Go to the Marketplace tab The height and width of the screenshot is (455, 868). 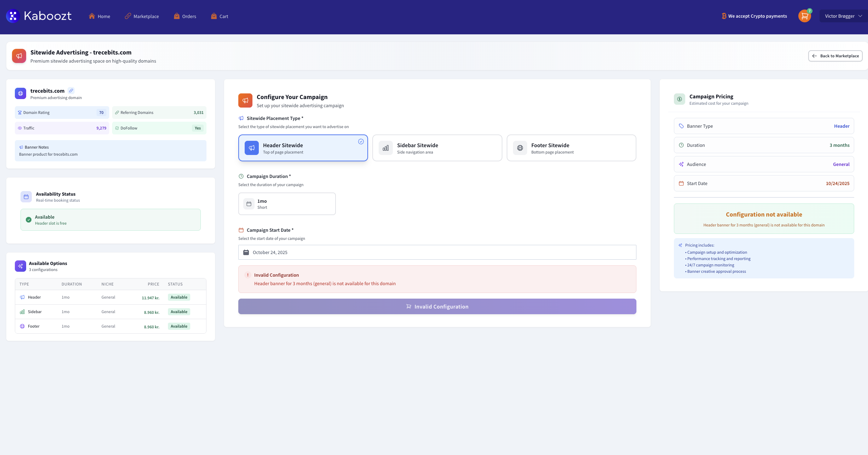[x=142, y=16]
